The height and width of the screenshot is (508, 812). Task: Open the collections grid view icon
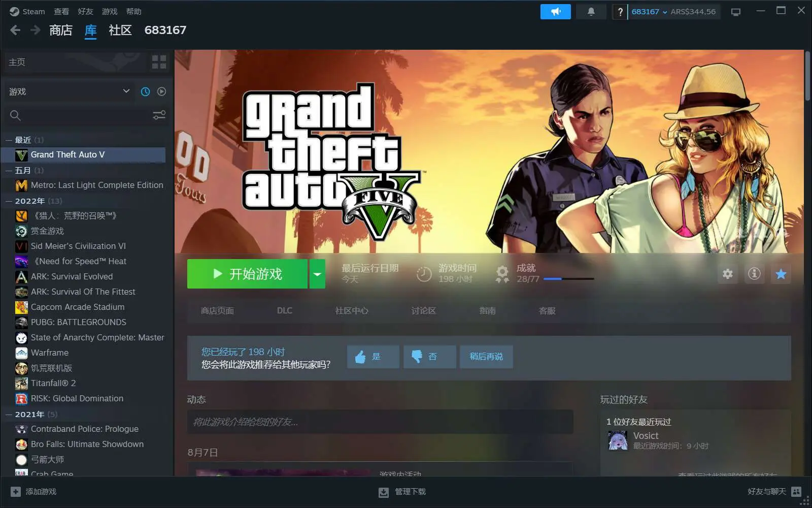(159, 62)
